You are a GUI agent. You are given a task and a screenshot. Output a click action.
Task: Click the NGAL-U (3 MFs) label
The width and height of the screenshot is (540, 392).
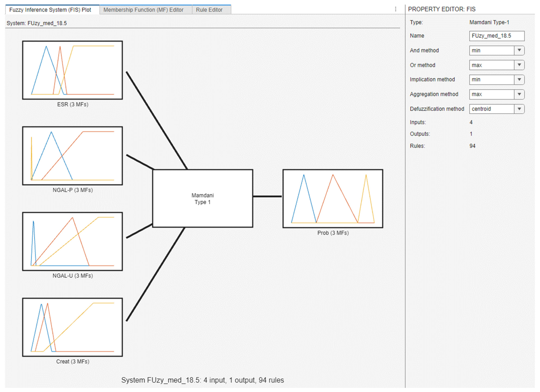[73, 276]
